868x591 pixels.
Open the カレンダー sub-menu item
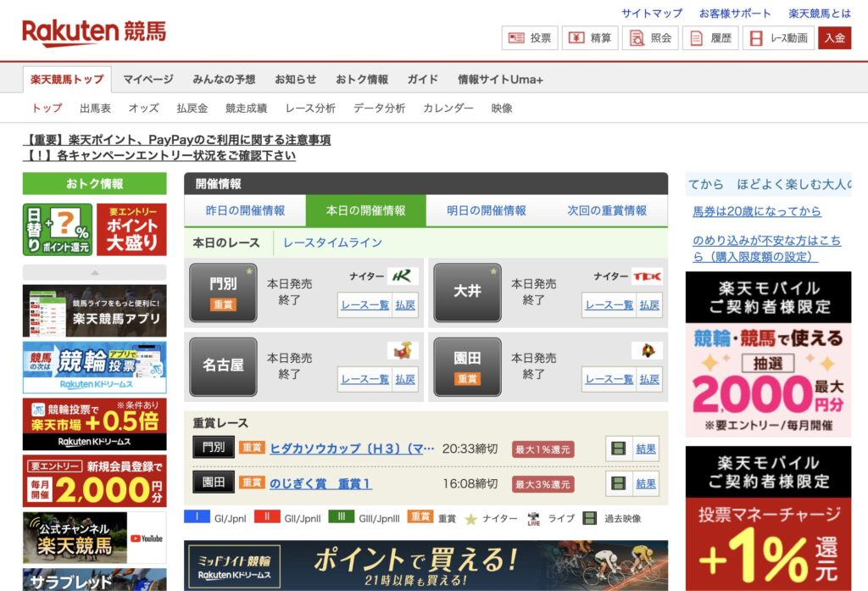(x=448, y=108)
